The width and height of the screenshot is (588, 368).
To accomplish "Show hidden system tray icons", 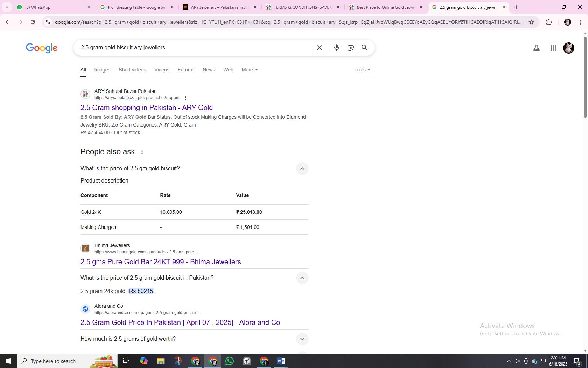I will (509, 361).
